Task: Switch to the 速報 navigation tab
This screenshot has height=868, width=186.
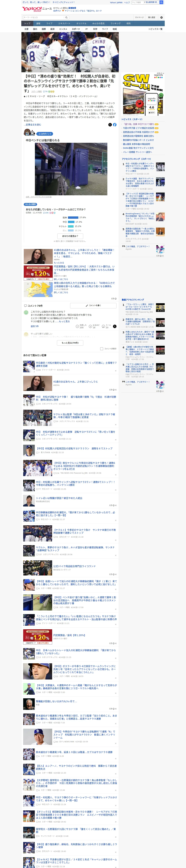Action: click(38, 23)
